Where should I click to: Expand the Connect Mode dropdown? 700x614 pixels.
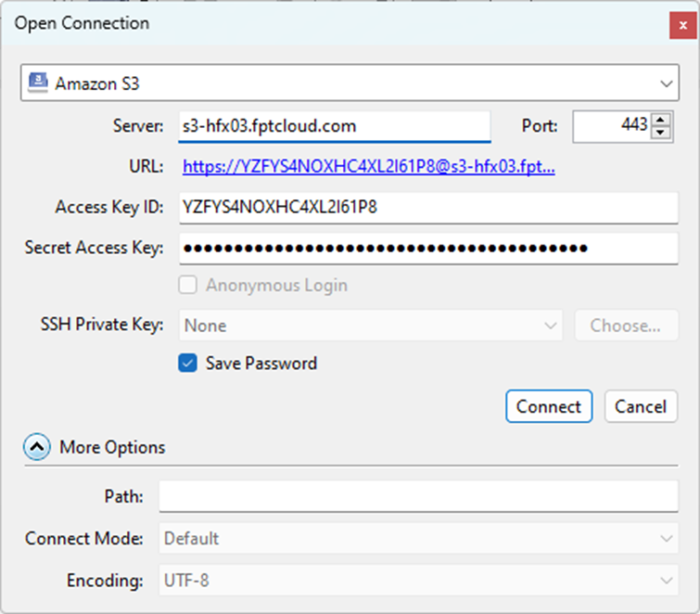coord(420,538)
